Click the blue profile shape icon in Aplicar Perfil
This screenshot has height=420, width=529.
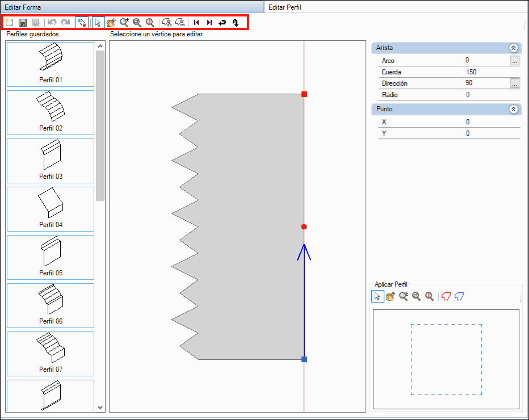pos(459,296)
